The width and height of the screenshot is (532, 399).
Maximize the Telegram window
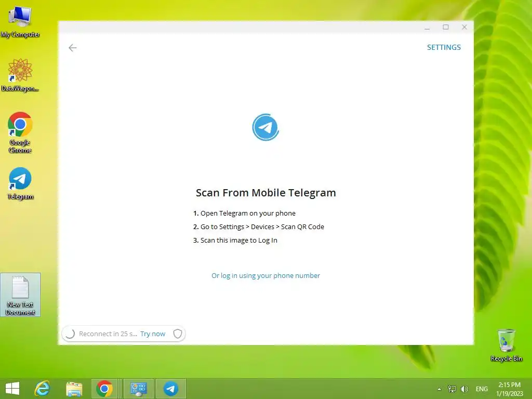click(x=446, y=27)
